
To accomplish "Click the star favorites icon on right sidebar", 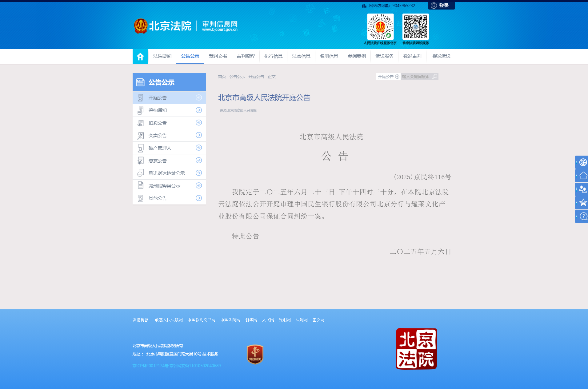I will pyautogui.click(x=582, y=203).
